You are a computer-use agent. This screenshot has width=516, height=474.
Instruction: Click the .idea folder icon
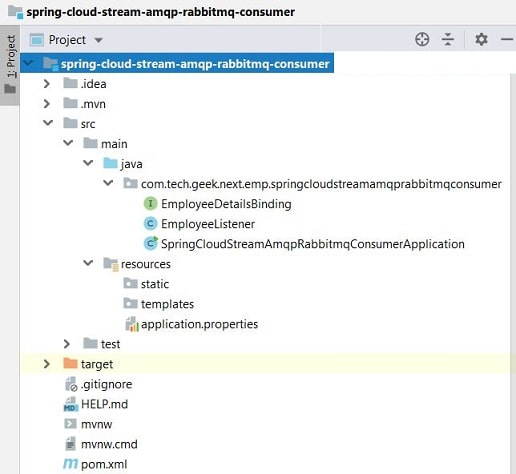coord(70,83)
